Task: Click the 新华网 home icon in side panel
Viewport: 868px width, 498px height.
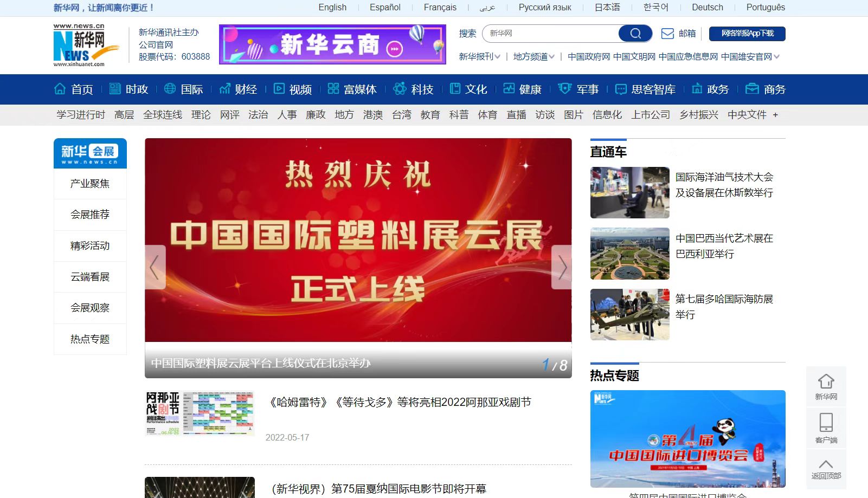Action: coord(826,381)
